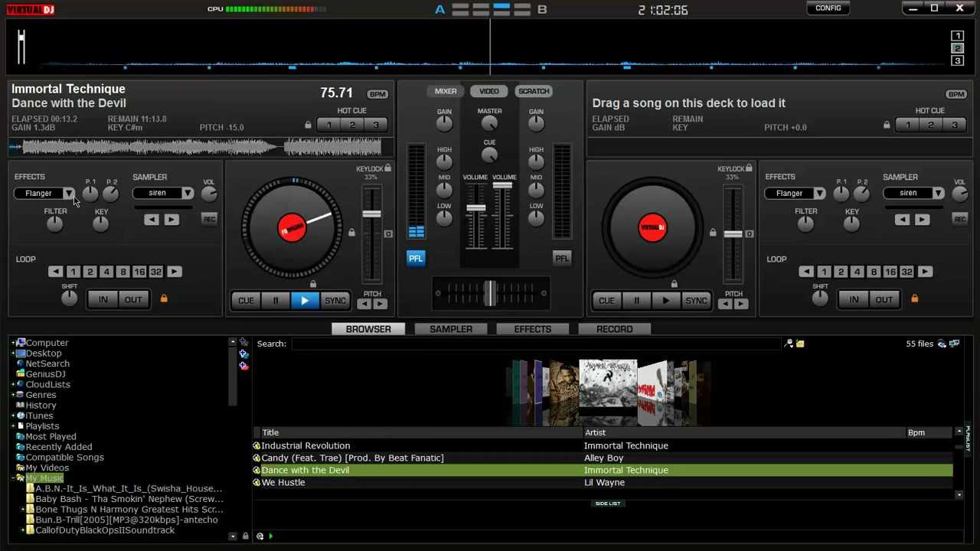Toggle left deck smart loop lock
Screen dimensions: 980x551
pyautogui.click(x=164, y=298)
